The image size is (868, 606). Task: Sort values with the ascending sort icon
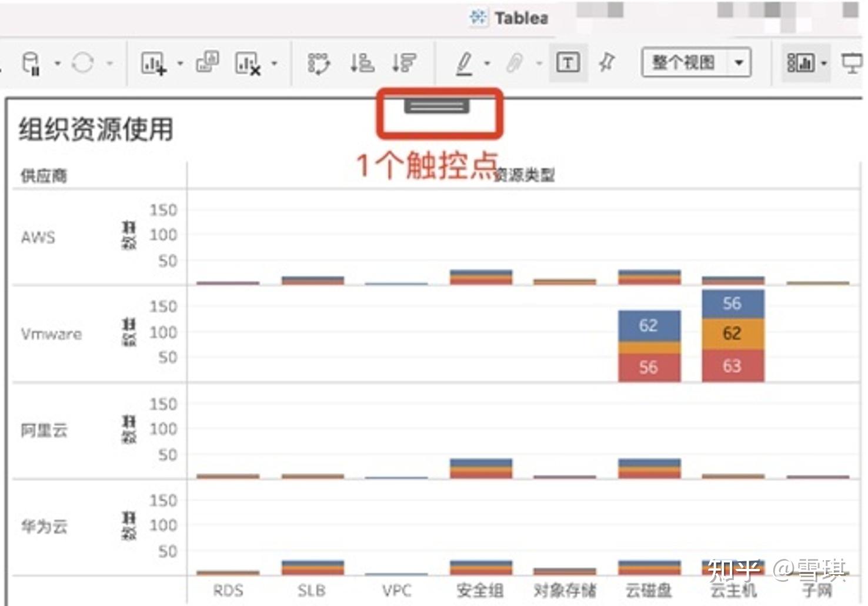pos(362,63)
